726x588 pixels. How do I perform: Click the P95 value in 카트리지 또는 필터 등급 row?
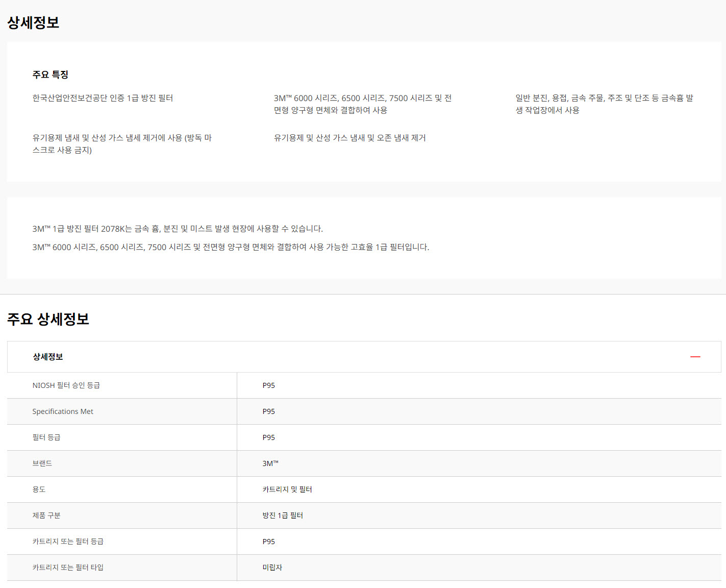click(x=269, y=542)
